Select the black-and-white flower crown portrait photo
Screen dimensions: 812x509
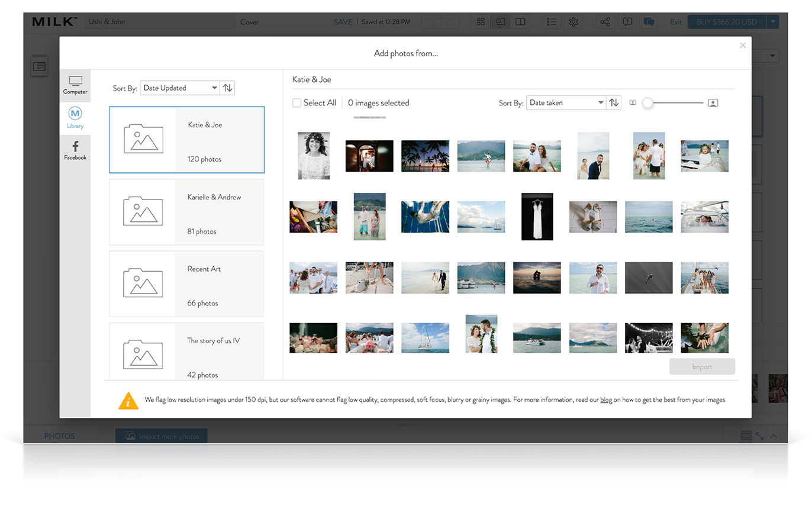(x=314, y=156)
